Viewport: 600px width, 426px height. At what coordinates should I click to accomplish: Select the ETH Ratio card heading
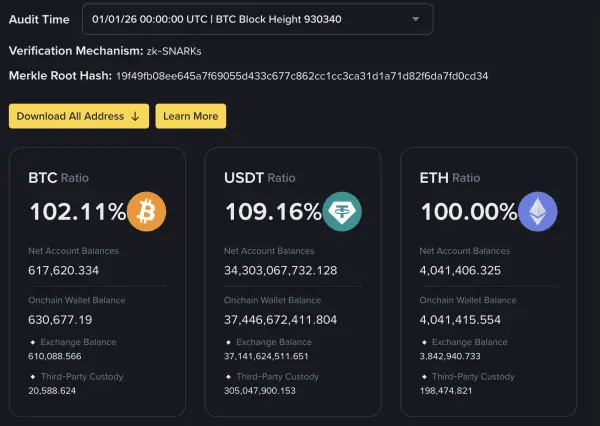coord(450,178)
